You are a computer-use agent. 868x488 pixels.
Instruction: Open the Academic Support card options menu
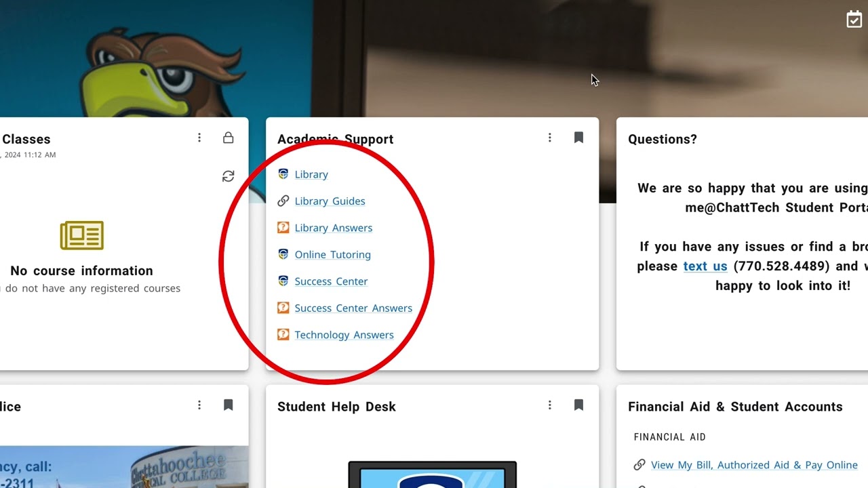pos(550,138)
